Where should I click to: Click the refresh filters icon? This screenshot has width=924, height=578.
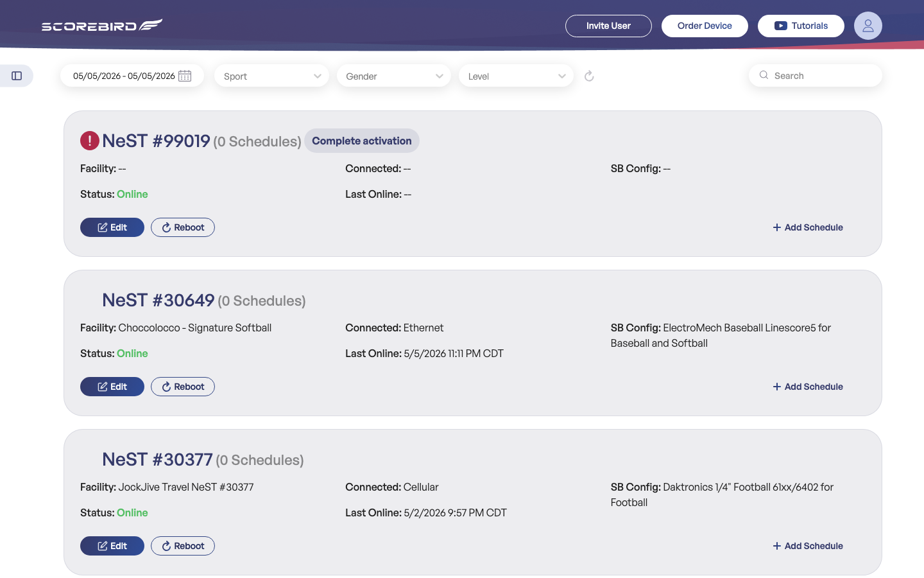pos(589,76)
